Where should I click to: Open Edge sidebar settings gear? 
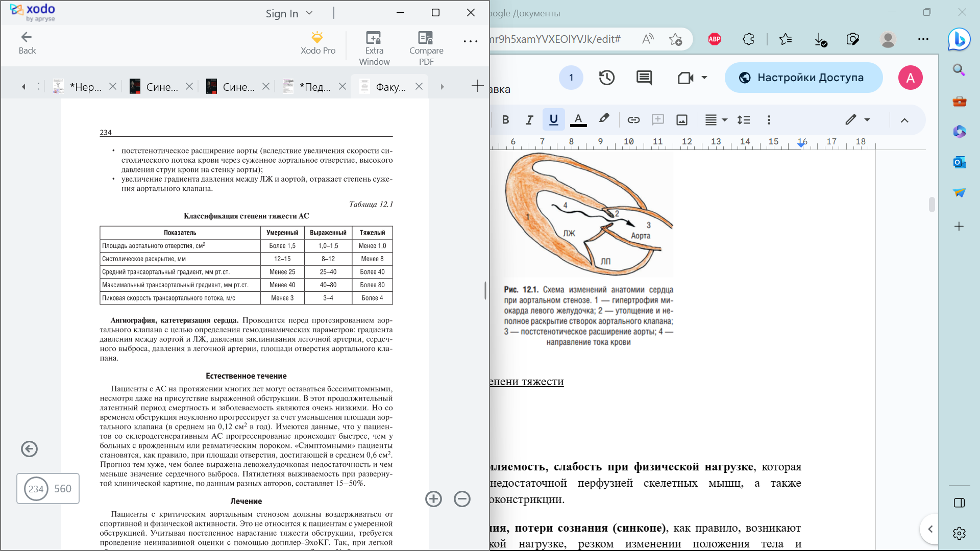959,533
